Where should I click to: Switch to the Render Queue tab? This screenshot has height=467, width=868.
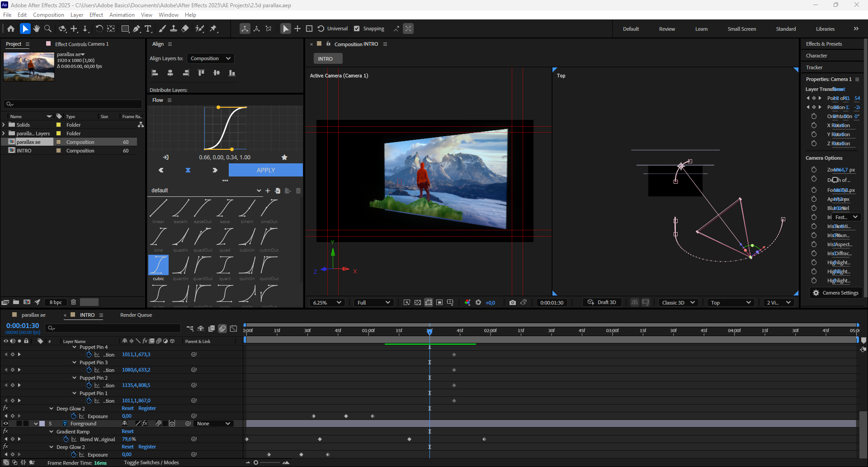(136, 315)
